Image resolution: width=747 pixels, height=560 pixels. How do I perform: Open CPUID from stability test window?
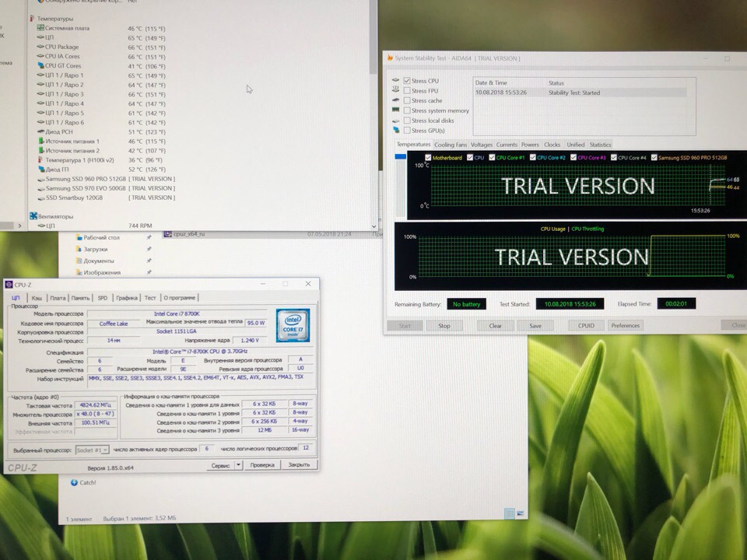pos(586,326)
